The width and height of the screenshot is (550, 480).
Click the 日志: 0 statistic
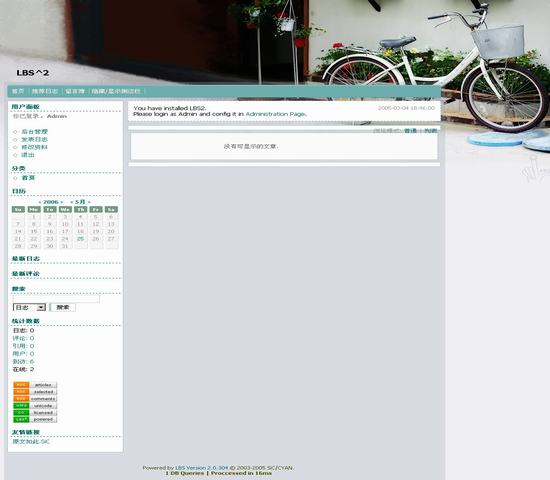coord(24,331)
